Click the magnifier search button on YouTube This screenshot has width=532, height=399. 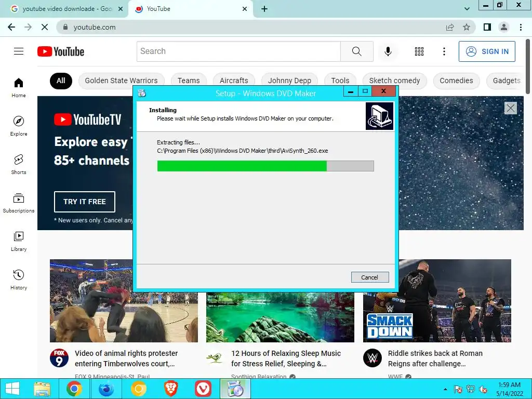coord(356,51)
